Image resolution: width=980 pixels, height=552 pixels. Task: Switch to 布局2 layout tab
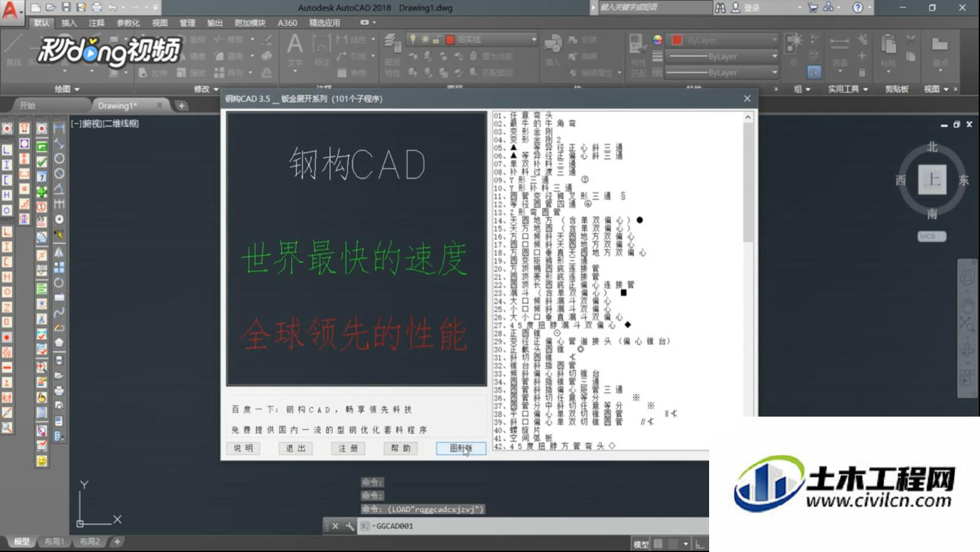coord(89,542)
